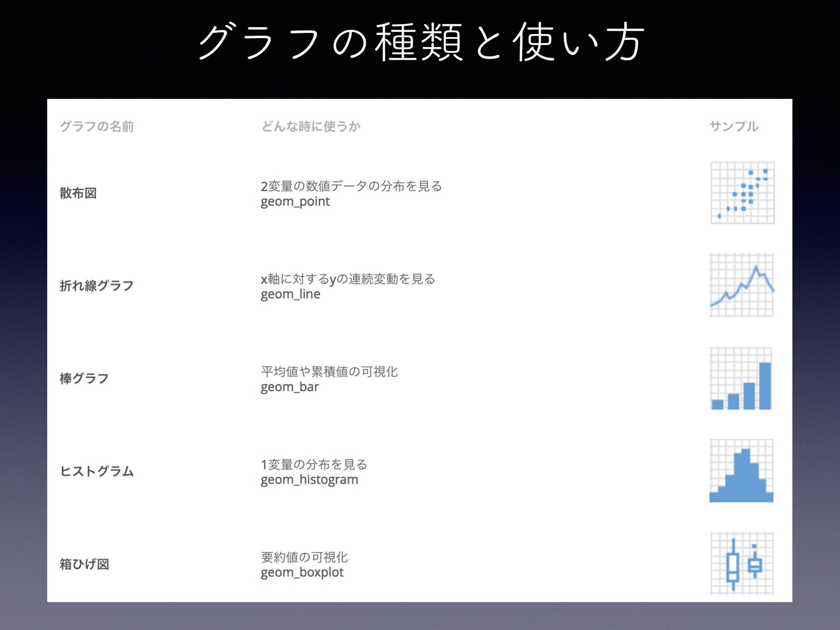Click the geom_point text
This screenshot has height=630, width=840.
click(295, 202)
